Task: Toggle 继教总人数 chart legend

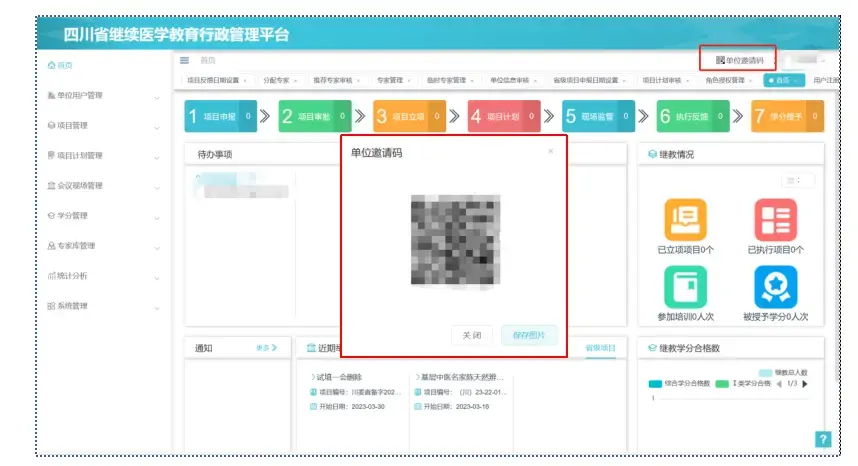Action: 783,372
